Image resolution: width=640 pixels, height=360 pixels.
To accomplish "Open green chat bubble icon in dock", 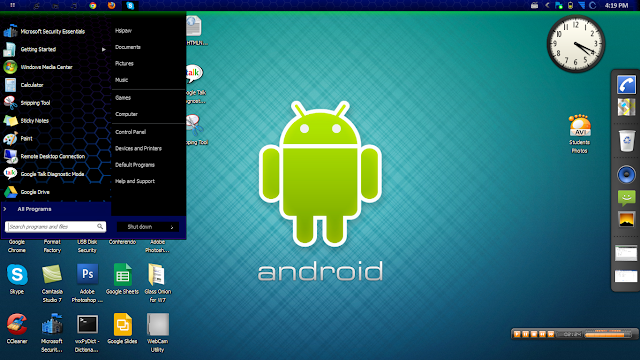I will [x=626, y=198].
